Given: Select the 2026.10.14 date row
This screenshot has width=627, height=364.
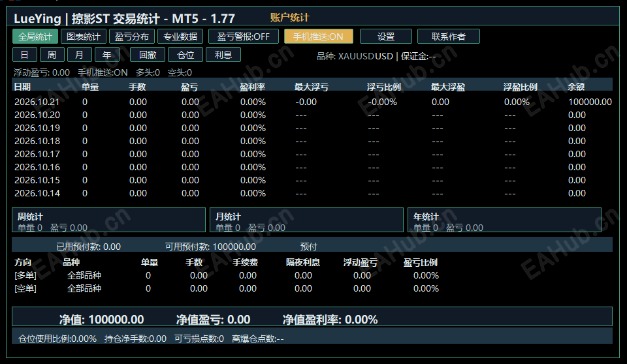Looking at the screenshot, I should click(312, 193).
